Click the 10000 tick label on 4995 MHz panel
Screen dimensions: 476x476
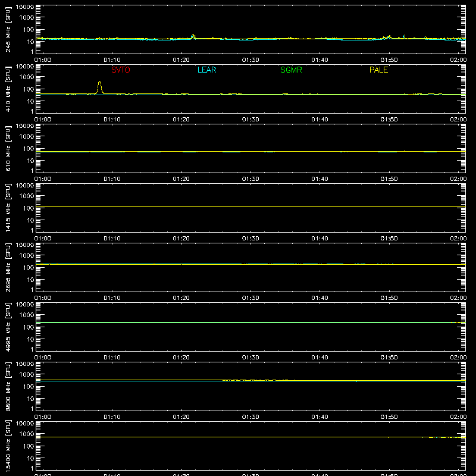click(25, 305)
